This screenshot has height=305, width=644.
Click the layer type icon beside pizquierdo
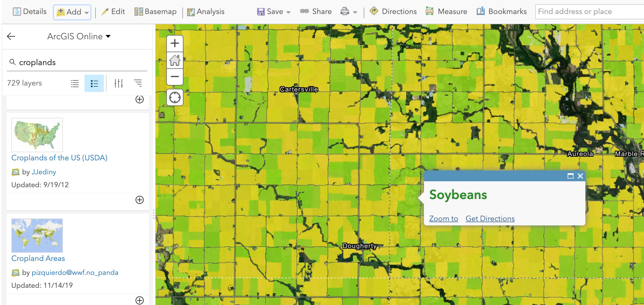click(x=16, y=272)
